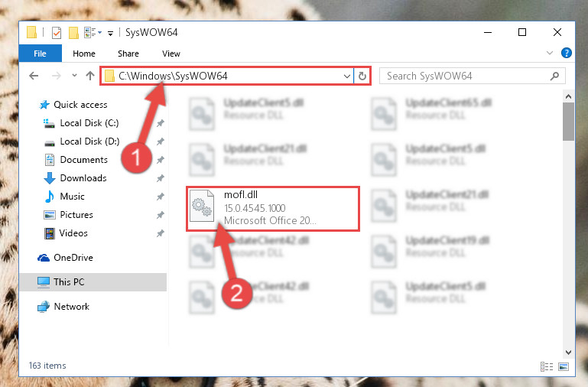Click the Back navigation arrow

(34, 76)
